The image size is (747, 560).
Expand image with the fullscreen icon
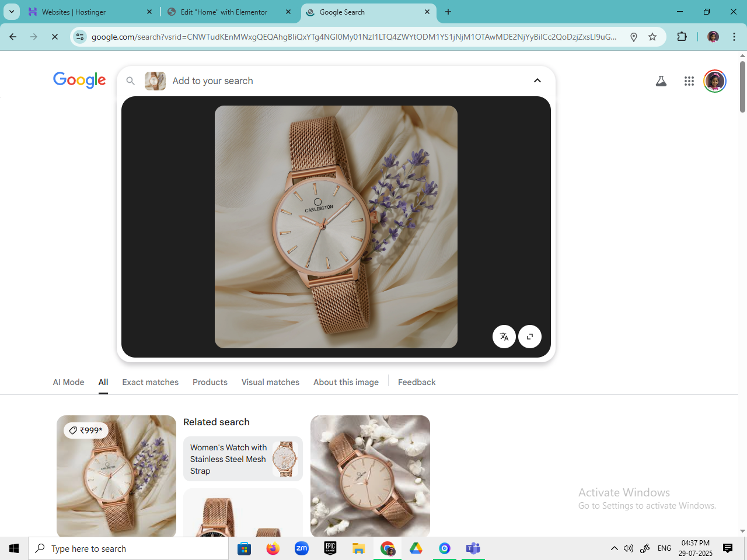[530, 337]
